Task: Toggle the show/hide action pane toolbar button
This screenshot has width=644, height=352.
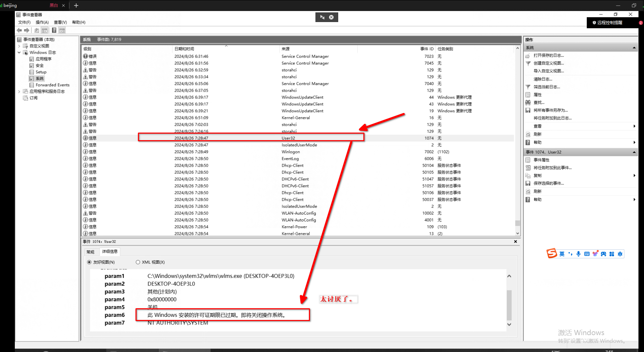Action: point(62,30)
